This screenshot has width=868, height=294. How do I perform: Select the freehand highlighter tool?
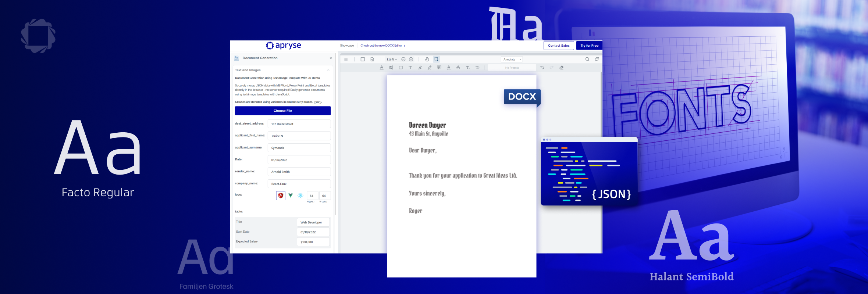click(430, 68)
